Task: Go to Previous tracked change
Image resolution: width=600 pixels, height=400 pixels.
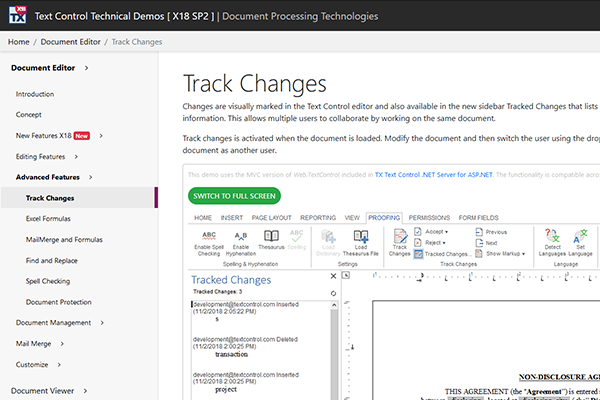Action: click(x=491, y=232)
